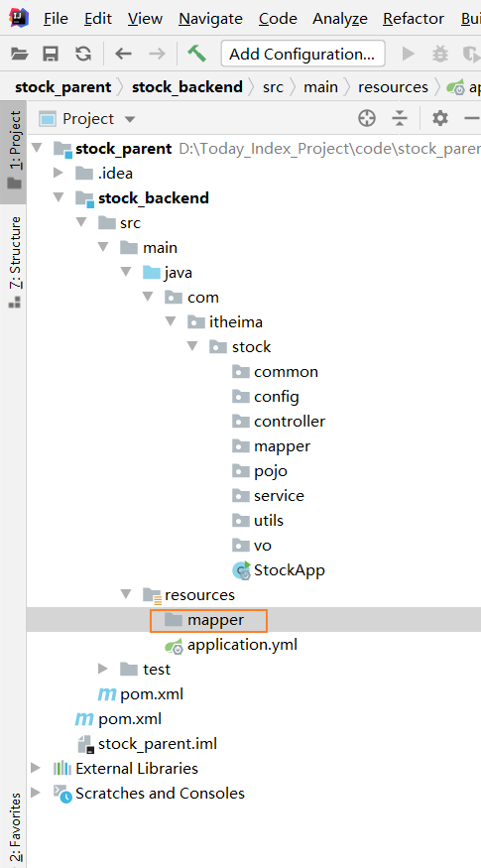Open Project panel settings gear
The height and width of the screenshot is (868, 481).
(x=440, y=118)
